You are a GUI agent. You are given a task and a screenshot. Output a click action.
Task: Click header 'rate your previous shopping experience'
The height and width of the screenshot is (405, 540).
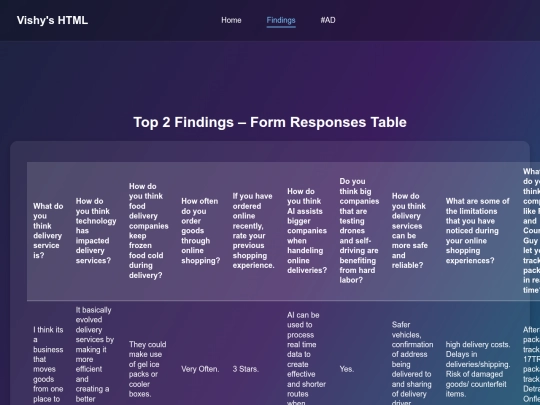click(253, 231)
